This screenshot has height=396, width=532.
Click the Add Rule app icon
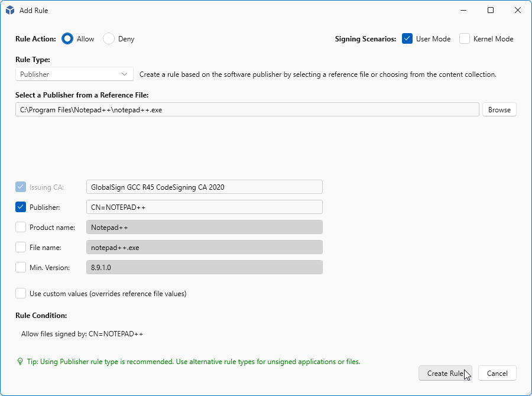pyautogui.click(x=10, y=10)
